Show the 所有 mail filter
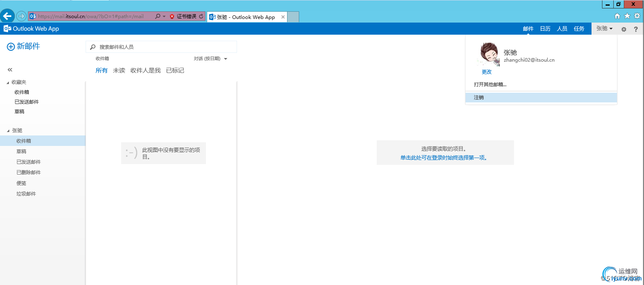 pos(102,71)
